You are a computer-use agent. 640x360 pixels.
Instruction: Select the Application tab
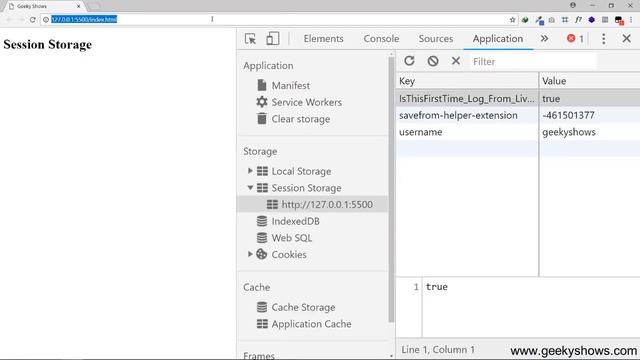tap(498, 39)
